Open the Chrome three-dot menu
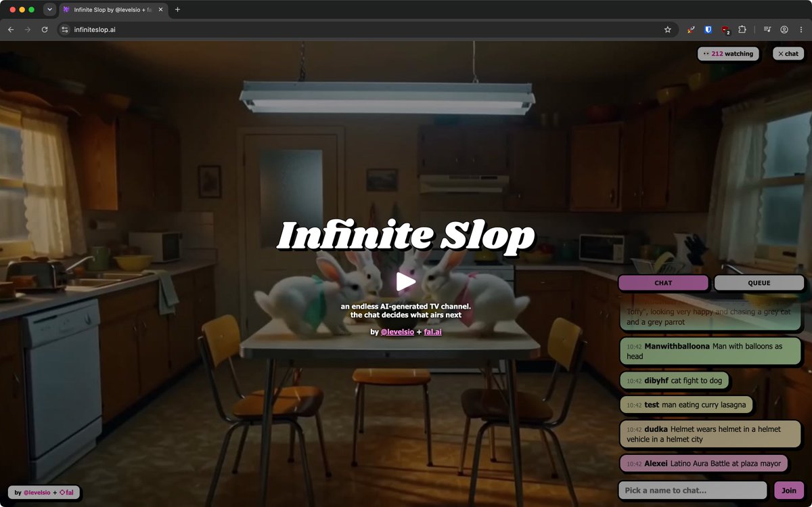The image size is (812, 507). click(x=801, y=30)
